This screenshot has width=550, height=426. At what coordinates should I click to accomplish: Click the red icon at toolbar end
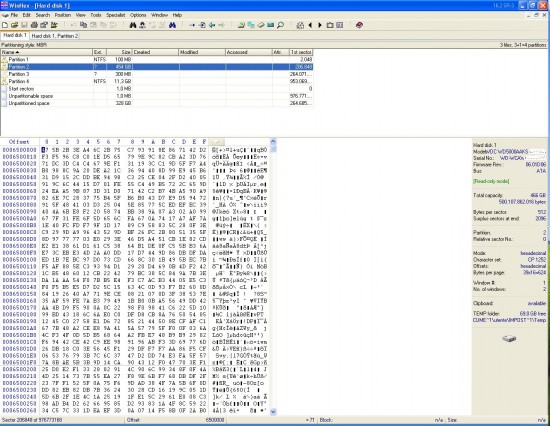[x=359, y=25]
